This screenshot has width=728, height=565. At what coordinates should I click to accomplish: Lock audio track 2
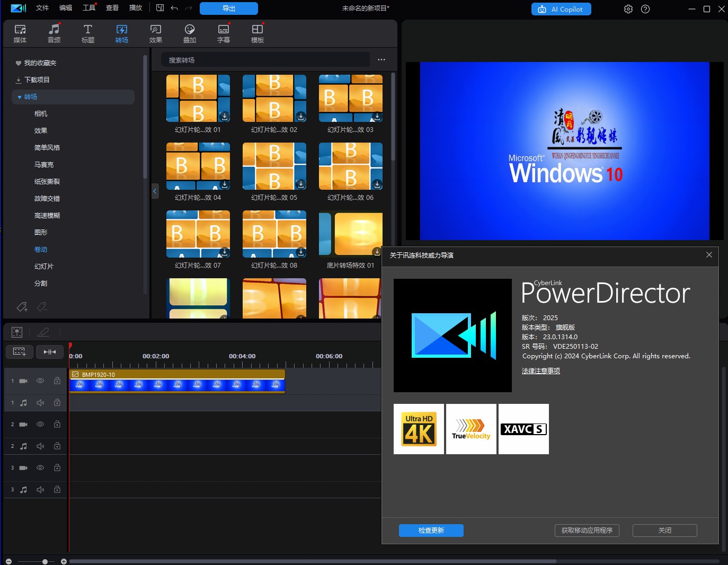click(57, 446)
